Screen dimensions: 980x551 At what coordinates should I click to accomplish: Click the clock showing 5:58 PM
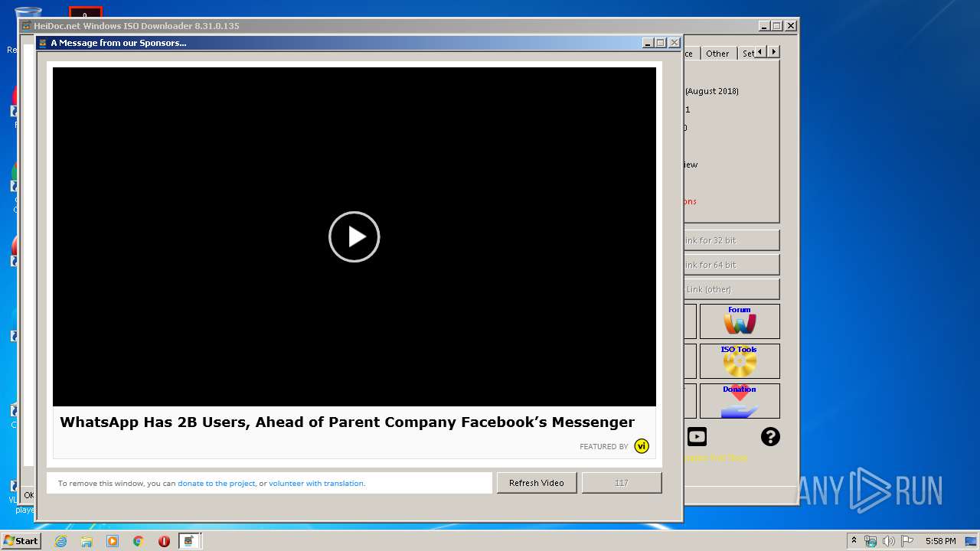tap(940, 541)
